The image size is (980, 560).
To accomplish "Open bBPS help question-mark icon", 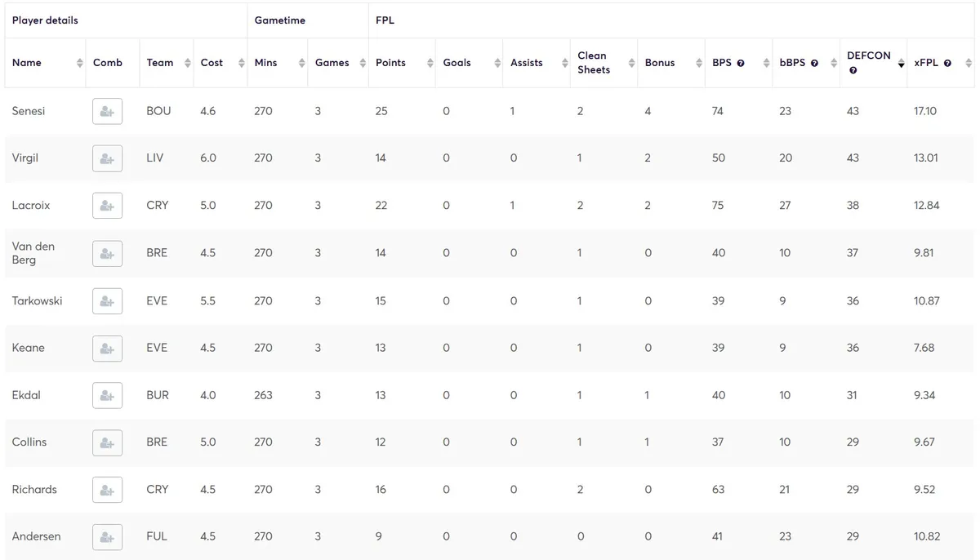I will 814,63.
